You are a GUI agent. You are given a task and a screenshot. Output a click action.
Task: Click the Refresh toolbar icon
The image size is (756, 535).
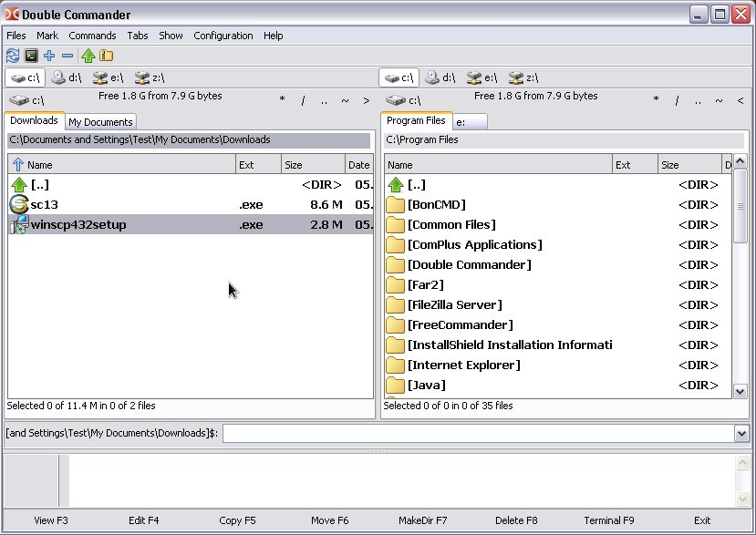pos(13,56)
